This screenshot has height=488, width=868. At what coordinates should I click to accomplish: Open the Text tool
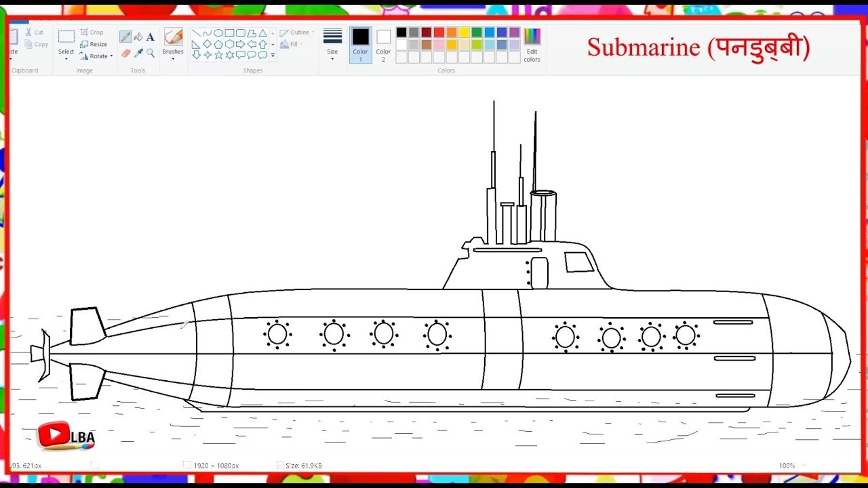coord(150,37)
